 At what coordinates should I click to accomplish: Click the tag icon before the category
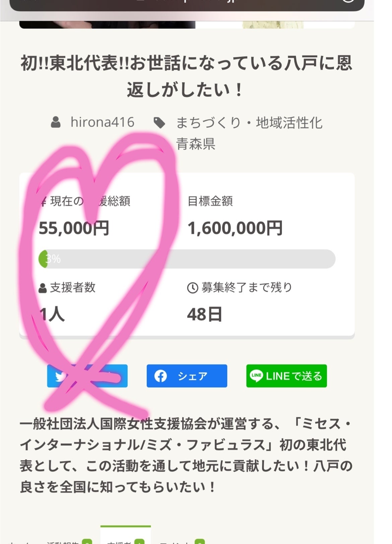coord(159,123)
